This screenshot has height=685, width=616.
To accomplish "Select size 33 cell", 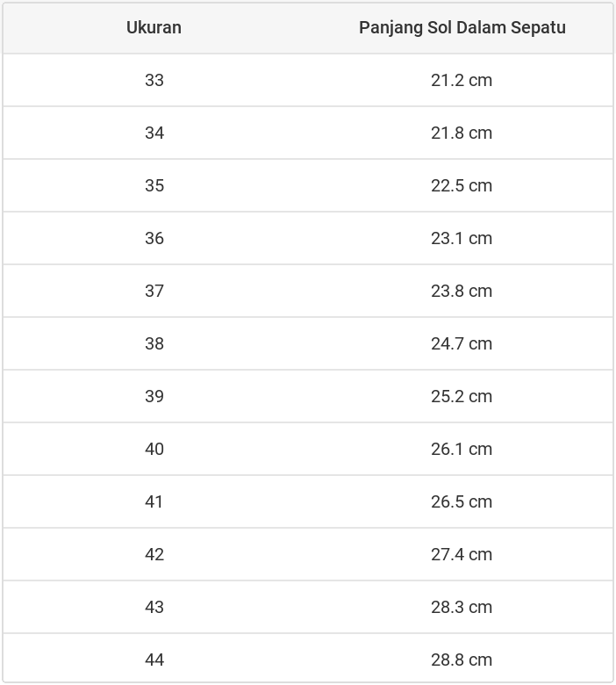I will 154,80.
